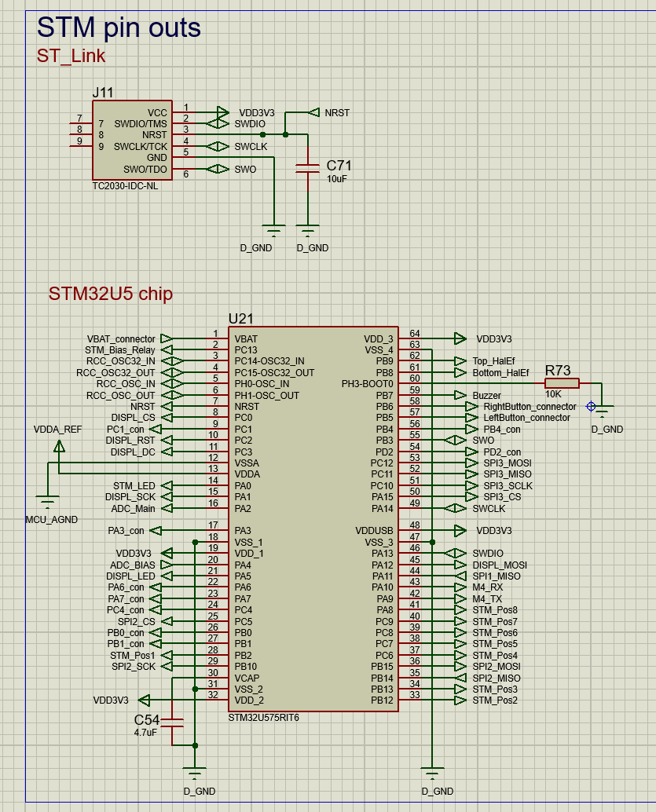Select the SWO terminal on pin 6
The height and width of the screenshot is (812, 656).
tap(219, 168)
